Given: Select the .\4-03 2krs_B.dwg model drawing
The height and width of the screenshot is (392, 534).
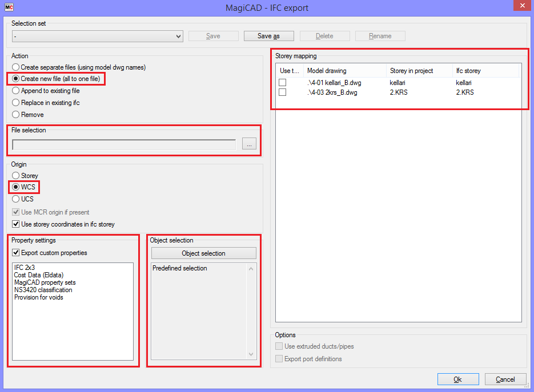Looking at the screenshot, I should point(332,92).
